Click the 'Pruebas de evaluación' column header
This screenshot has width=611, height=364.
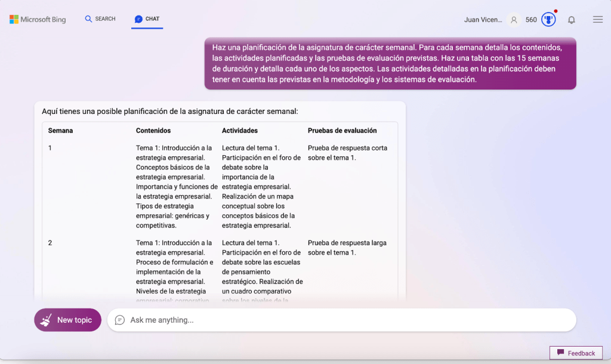click(342, 131)
